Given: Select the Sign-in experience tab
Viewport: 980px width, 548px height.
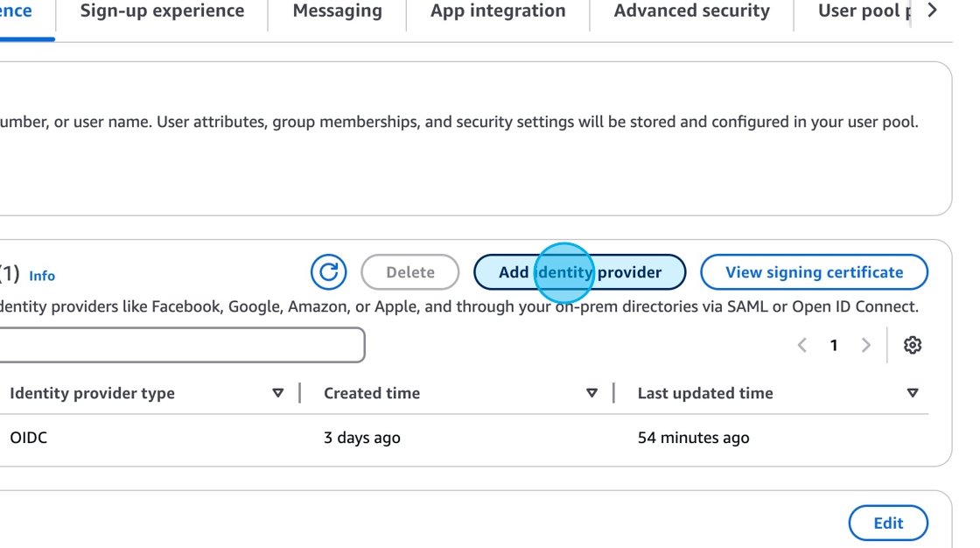Looking at the screenshot, I should 17,11.
